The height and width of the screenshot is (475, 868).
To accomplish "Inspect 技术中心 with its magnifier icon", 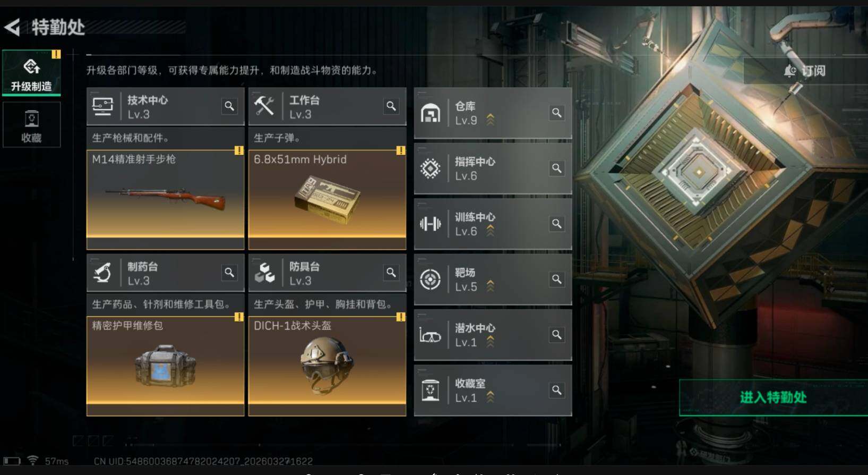I will point(229,106).
